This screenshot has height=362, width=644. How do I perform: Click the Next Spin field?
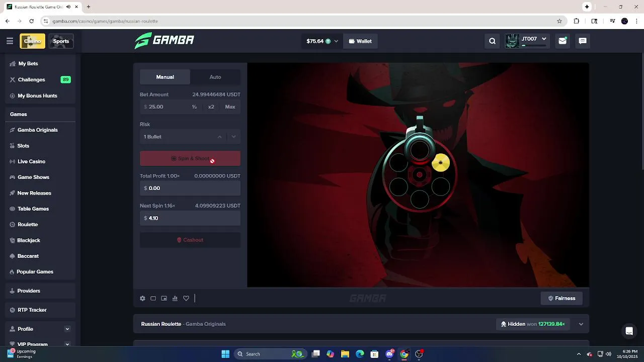(190, 218)
